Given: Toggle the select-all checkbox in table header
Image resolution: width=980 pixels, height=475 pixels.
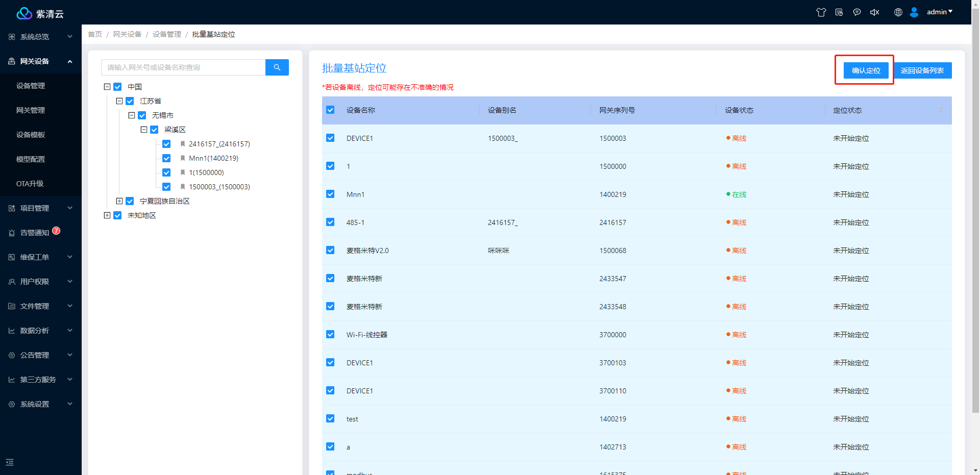Looking at the screenshot, I should (x=330, y=110).
